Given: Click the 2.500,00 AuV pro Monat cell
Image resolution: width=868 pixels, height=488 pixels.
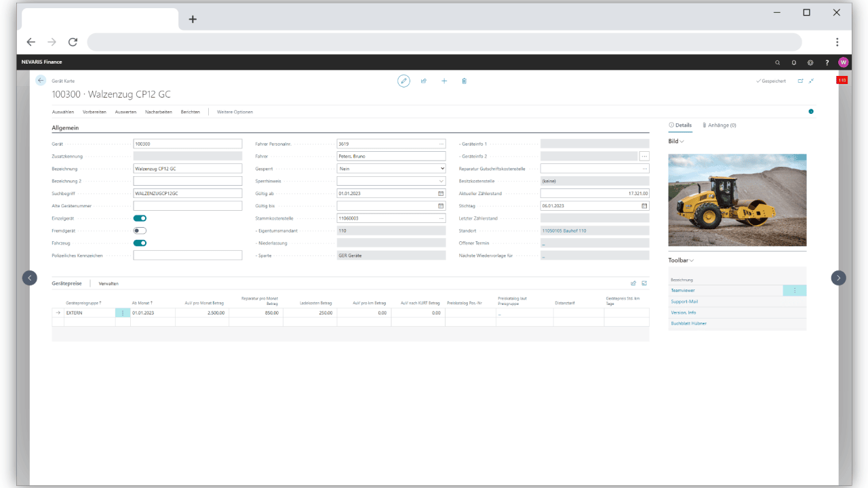Looking at the screenshot, I should (202, 312).
